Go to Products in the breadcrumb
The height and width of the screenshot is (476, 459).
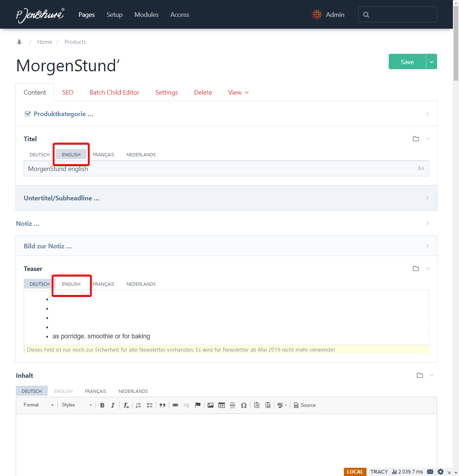click(75, 42)
